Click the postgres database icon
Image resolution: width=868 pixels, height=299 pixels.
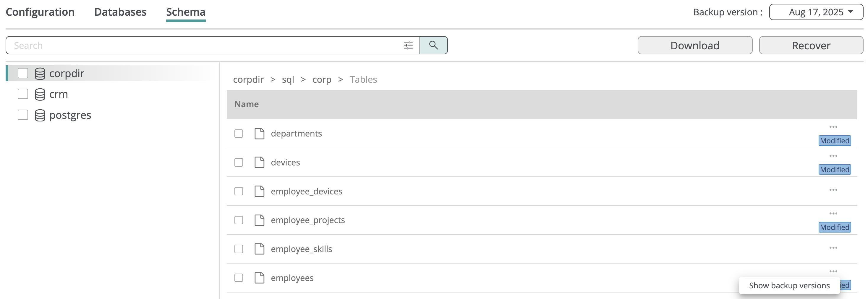pos(40,115)
